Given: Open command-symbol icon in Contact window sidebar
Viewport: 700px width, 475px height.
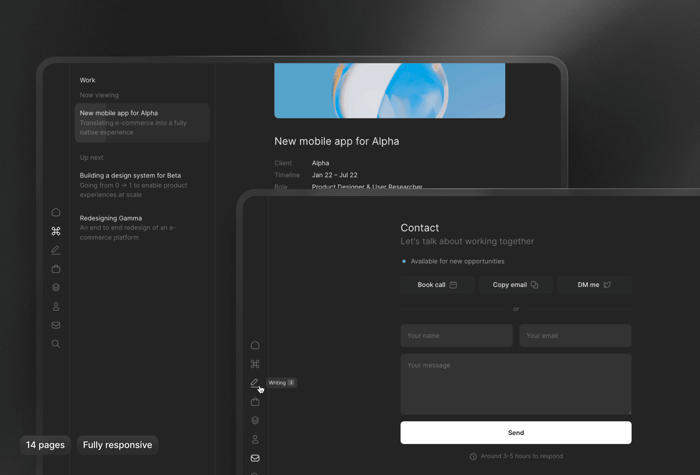Looking at the screenshot, I should 255,364.
